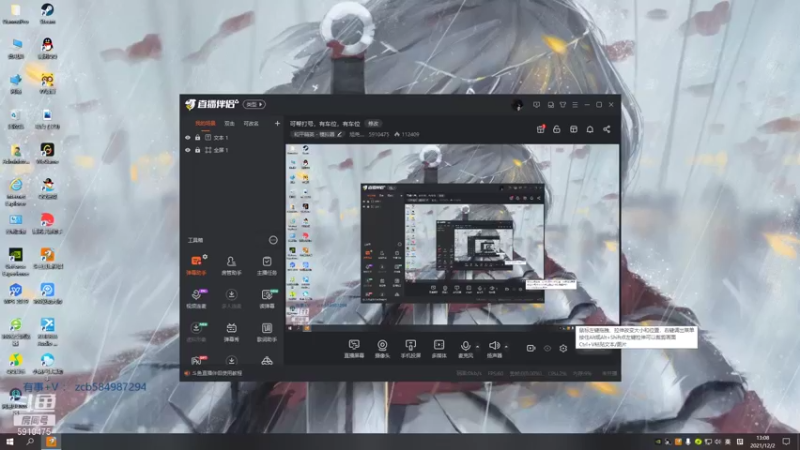Click the stream mode pill next to the logo
Image resolution: width=800 pixels, height=450 pixels.
[x=254, y=105]
